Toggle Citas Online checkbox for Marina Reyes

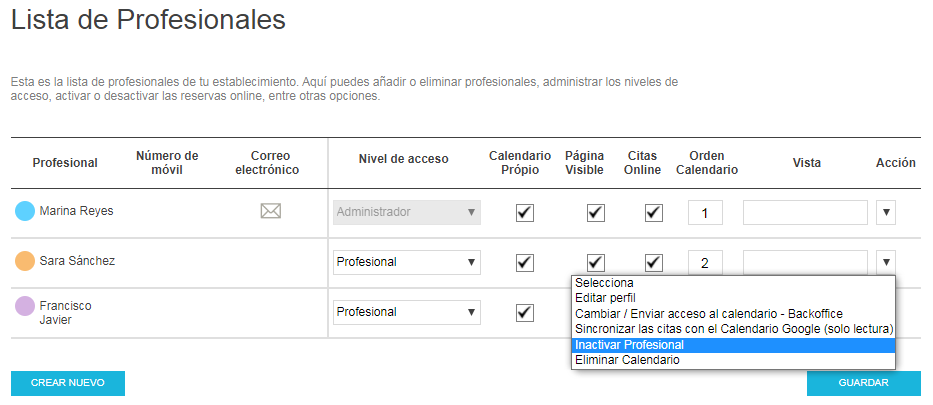coord(654,212)
